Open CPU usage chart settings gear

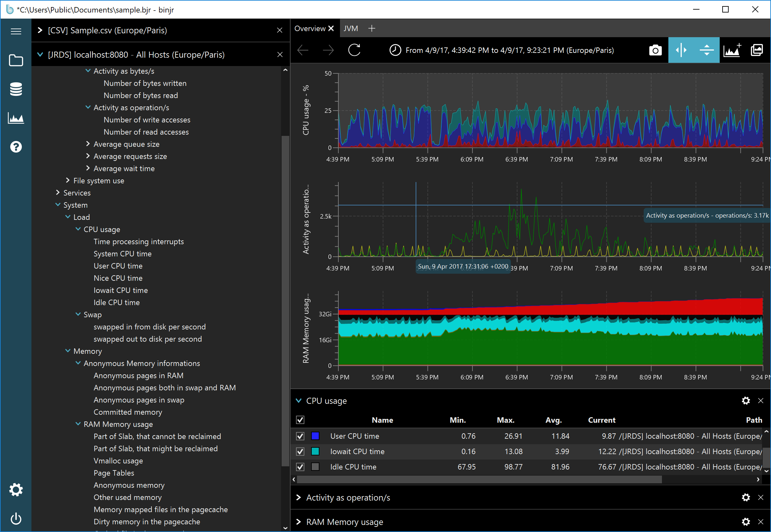(x=746, y=400)
